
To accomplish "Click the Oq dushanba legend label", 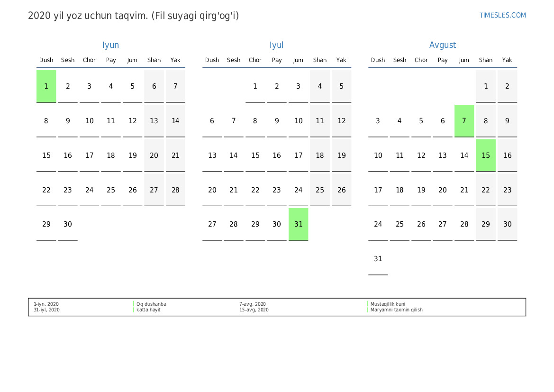I will point(151,304).
